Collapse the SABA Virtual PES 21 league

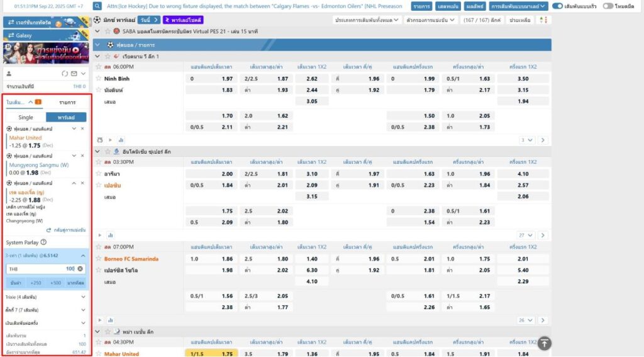tap(97, 31)
